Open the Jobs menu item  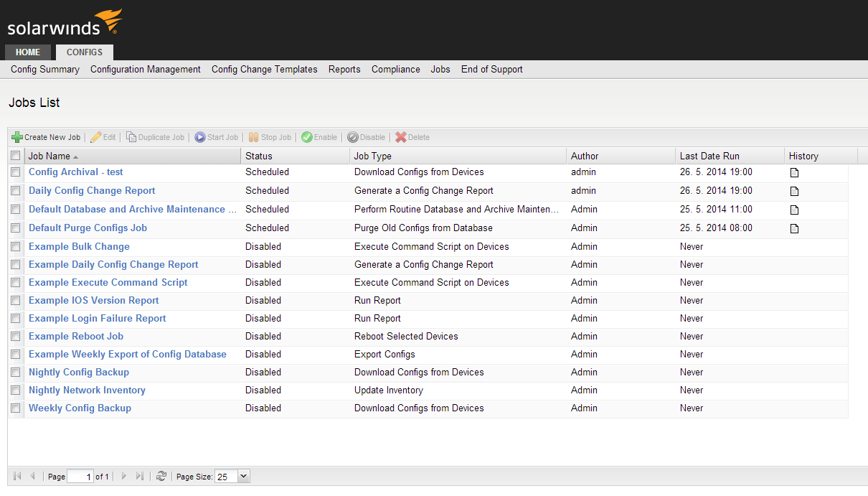[x=440, y=70]
